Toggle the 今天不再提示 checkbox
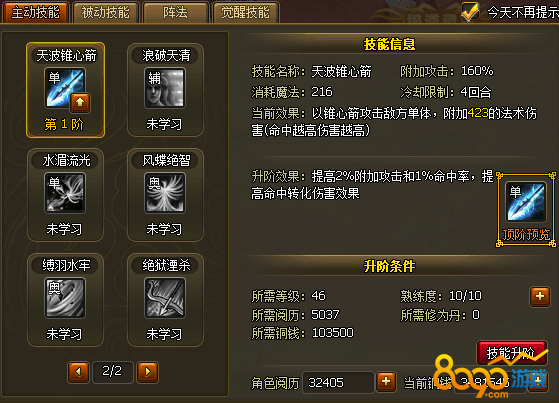Screen dimensions: 559x403 [470, 11]
